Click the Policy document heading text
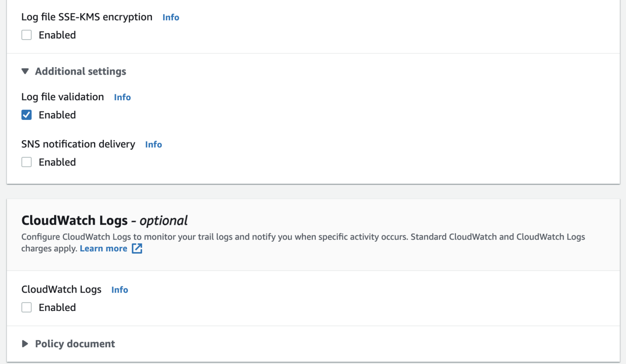 coord(75,344)
